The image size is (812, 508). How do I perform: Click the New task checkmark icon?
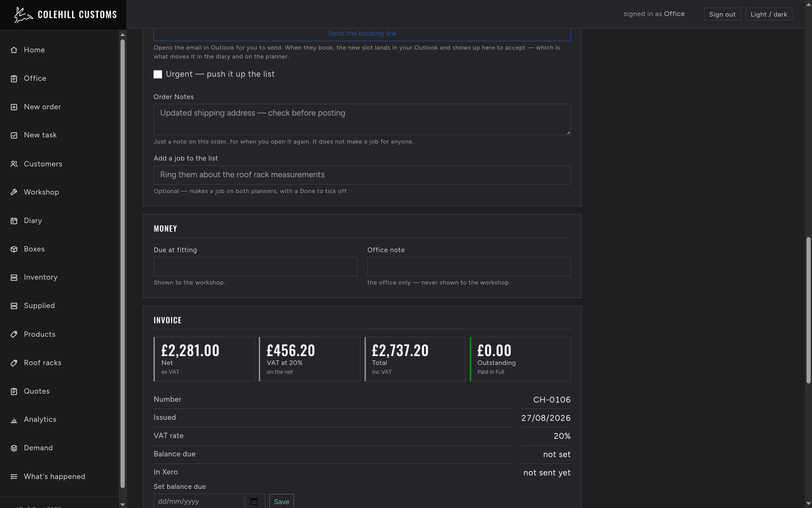14,136
